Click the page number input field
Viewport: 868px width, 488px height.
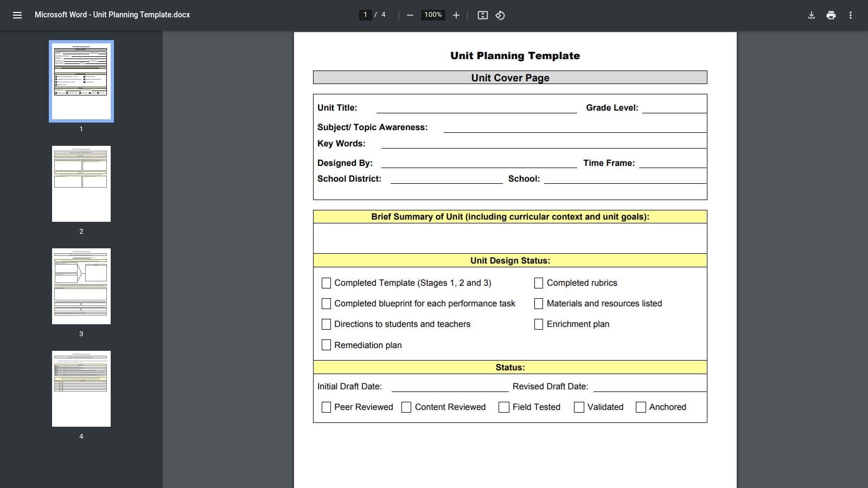point(366,15)
